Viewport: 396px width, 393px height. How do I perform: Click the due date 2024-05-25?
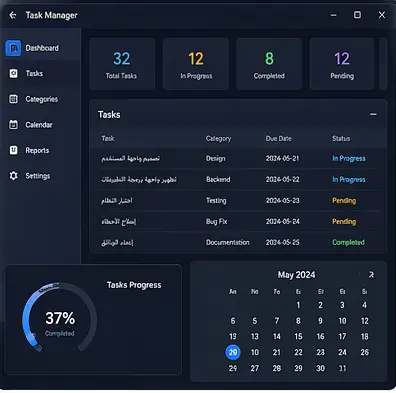click(282, 242)
